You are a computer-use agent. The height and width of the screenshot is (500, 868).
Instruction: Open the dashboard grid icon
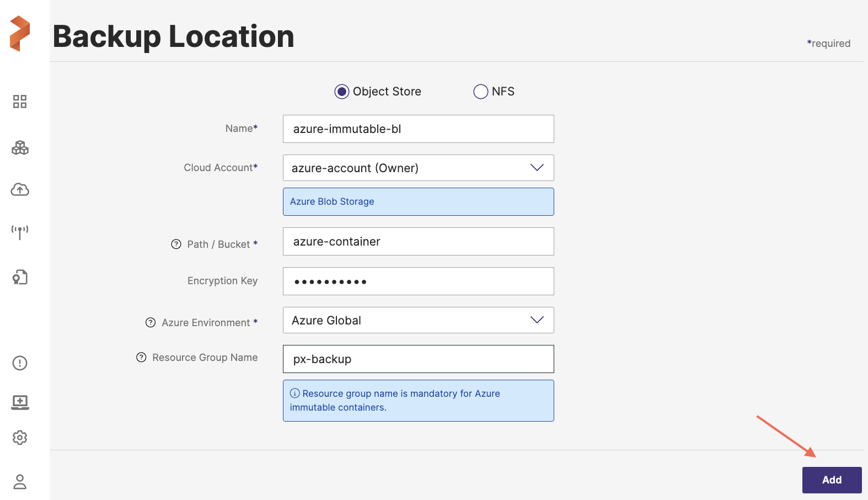pos(20,102)
